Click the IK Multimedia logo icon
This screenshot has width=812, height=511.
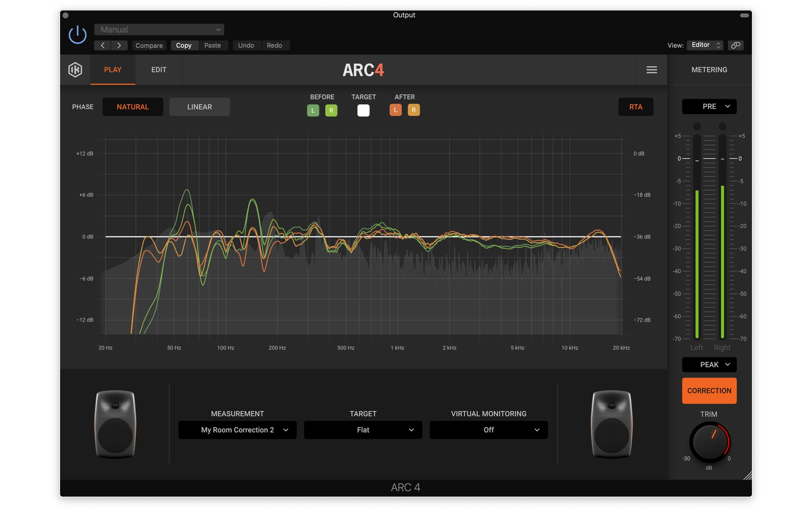(75, 70)
